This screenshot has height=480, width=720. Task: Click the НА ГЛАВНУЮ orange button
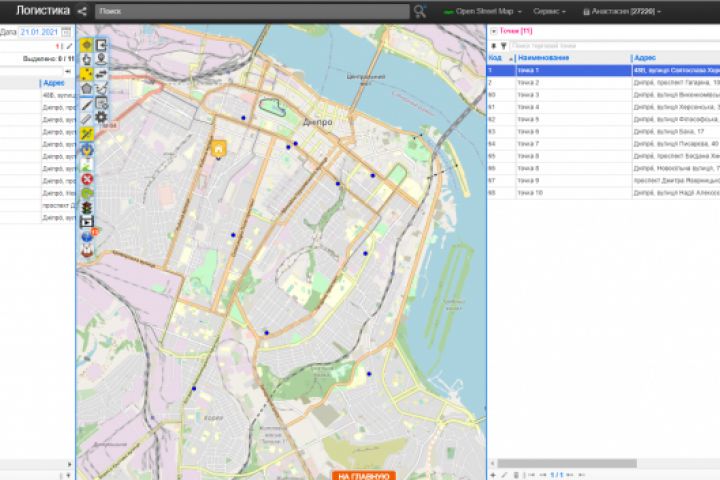(364, 476)
